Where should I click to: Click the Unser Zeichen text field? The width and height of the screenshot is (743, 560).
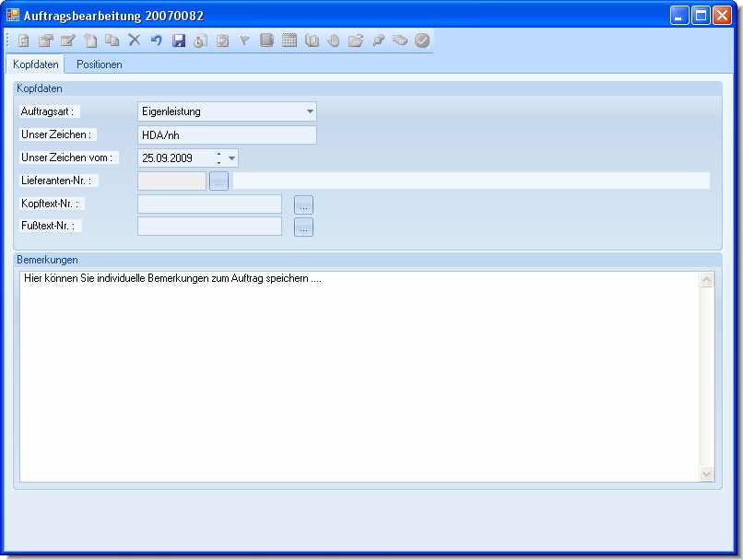coord(227,134)
